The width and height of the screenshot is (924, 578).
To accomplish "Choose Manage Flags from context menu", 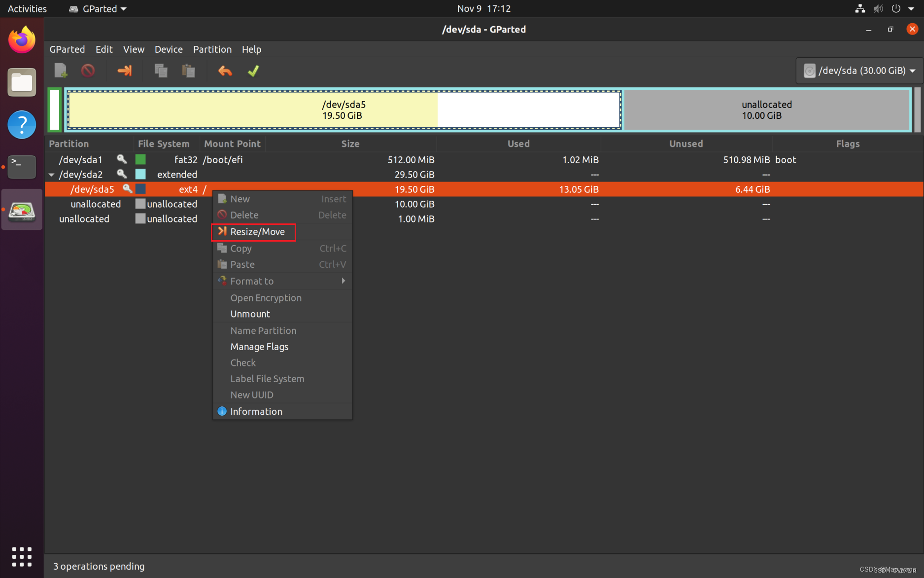I will tap(282, 347).
